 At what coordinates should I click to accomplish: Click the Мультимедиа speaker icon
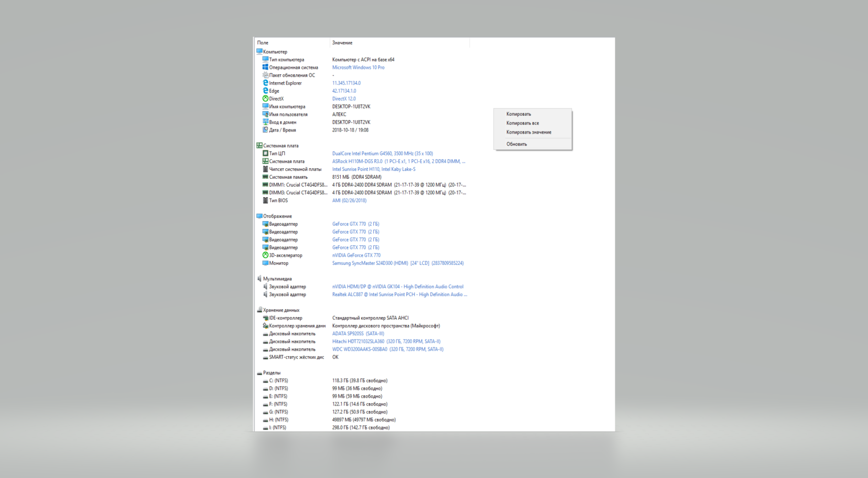point(259,278)
